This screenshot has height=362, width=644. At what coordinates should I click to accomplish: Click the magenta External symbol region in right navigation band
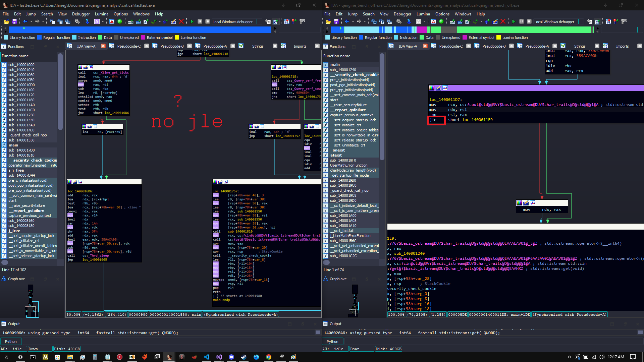[422, 30]
